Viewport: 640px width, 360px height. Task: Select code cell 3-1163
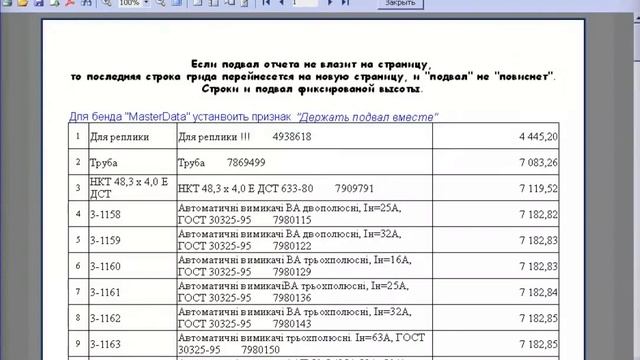click(133, 344)
